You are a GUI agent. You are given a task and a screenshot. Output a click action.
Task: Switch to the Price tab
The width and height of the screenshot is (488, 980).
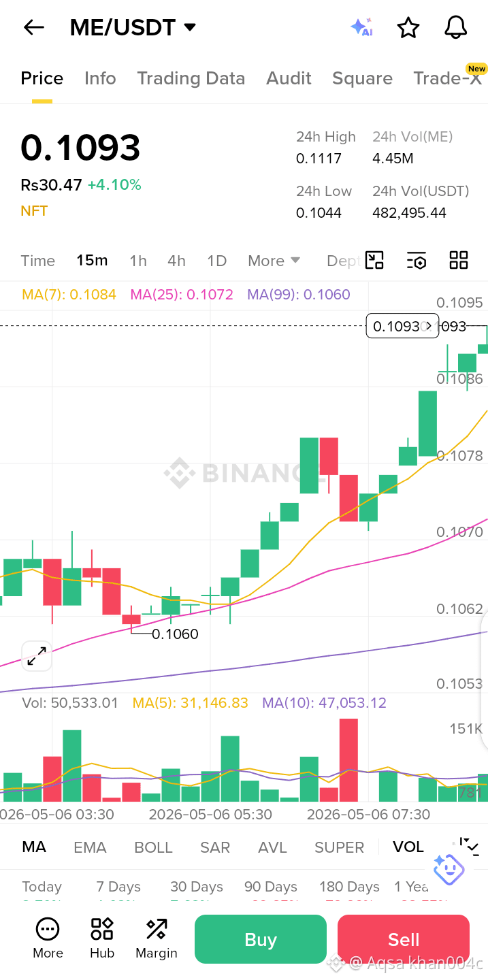point(42,78)
